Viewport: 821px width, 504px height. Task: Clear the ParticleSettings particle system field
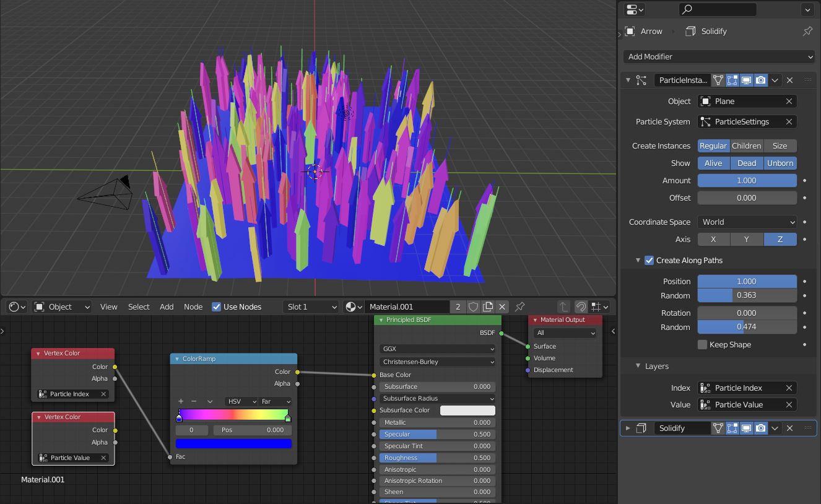click(789, 121)
